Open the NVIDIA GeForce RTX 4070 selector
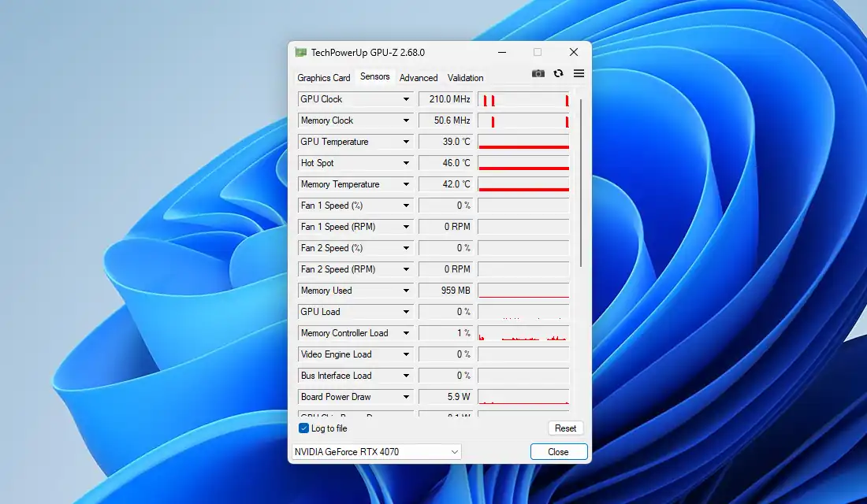This screenshot has height=504, width=867. click(x=376, y=451)
